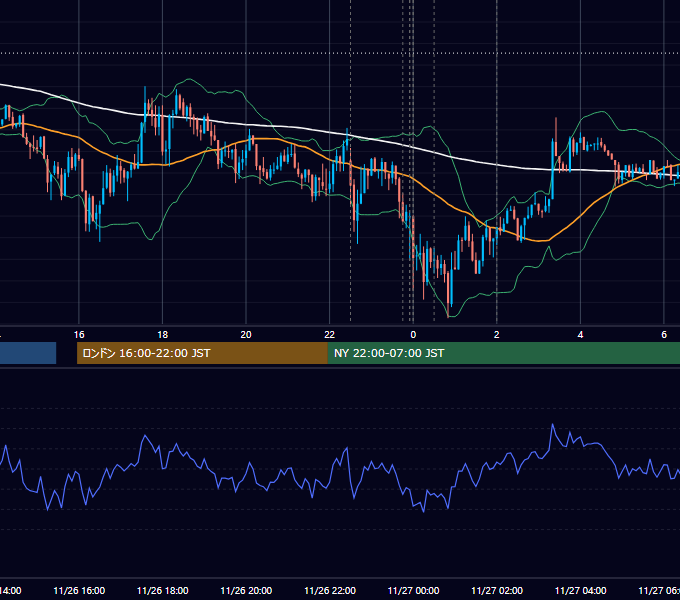The height and width of the screenshot is (600, 680).
Task: Click the 11/26 20:00 date label
Action: (246, 590)
